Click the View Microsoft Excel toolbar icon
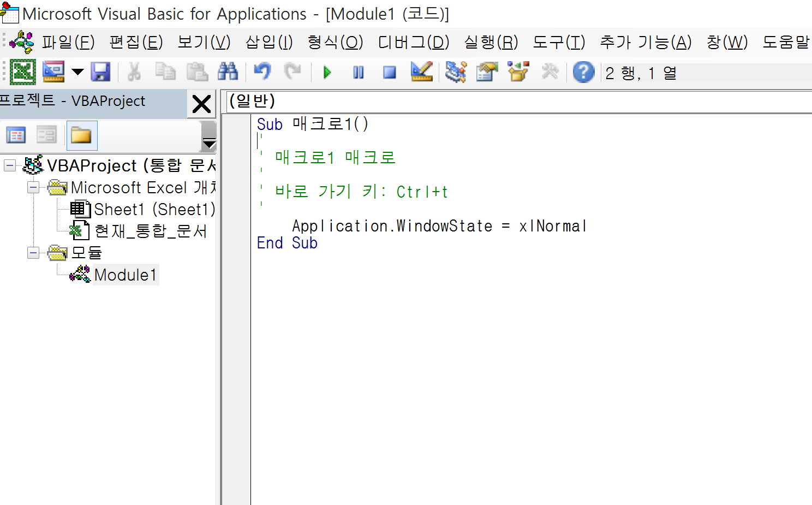 coord(23,72)
